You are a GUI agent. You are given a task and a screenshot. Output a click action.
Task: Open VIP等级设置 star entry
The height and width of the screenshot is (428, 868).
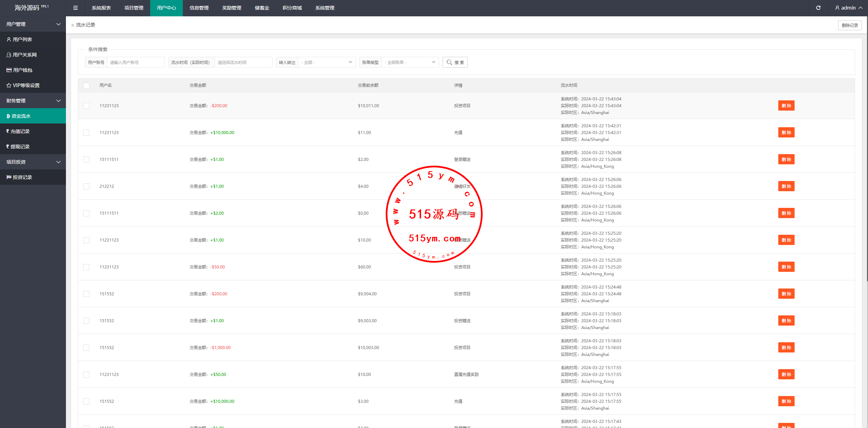coord(26,85)
